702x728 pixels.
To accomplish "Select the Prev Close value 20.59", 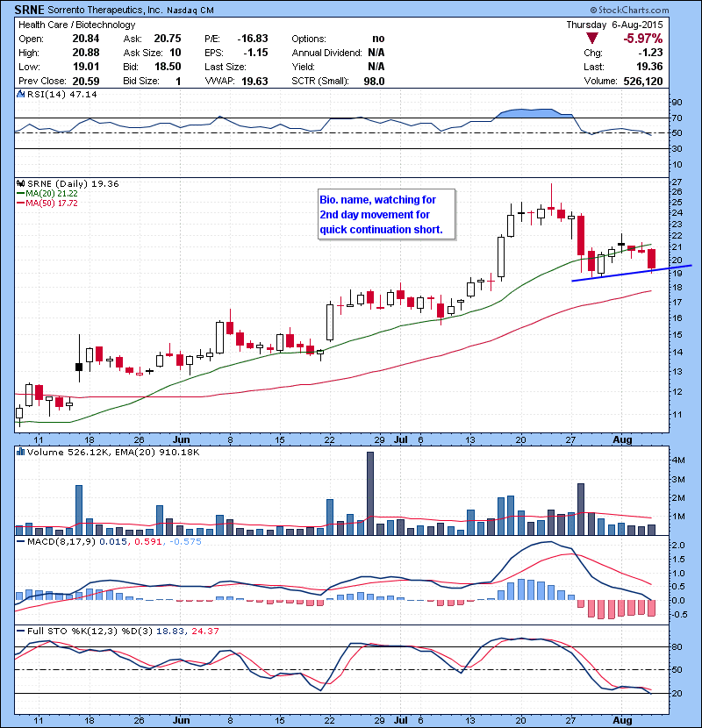I will pyautogui.click(x=86, y=82).
